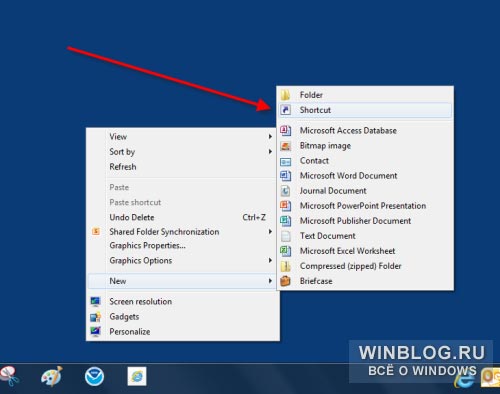Choose Screen resolution from the menu
This screenshot has height=394, width=500.
[x=141, y=301]
